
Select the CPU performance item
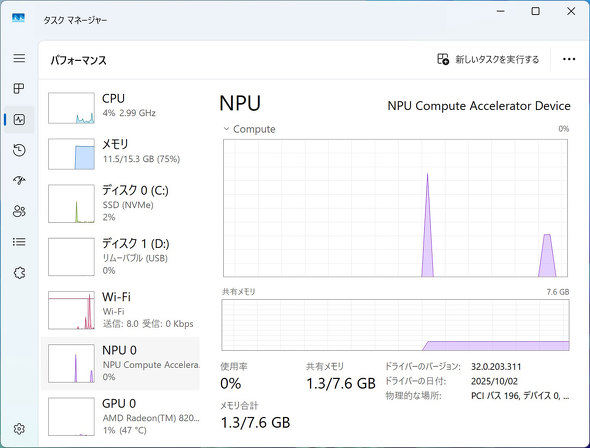point(120,108)
